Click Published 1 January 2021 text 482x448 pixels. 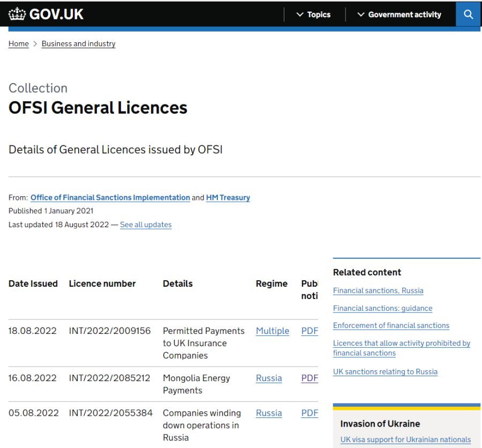[51, 211]
